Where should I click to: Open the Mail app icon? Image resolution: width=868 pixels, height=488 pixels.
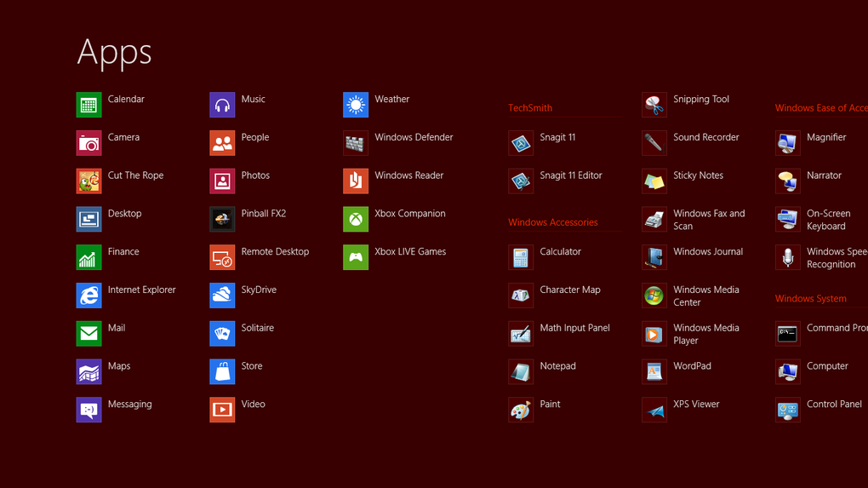pyautogui.click(x=89, y=334)
